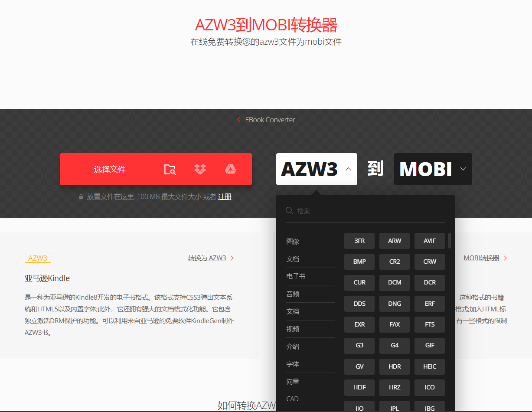
Task: Choose file from Google Drive icon
Action: 230,170
